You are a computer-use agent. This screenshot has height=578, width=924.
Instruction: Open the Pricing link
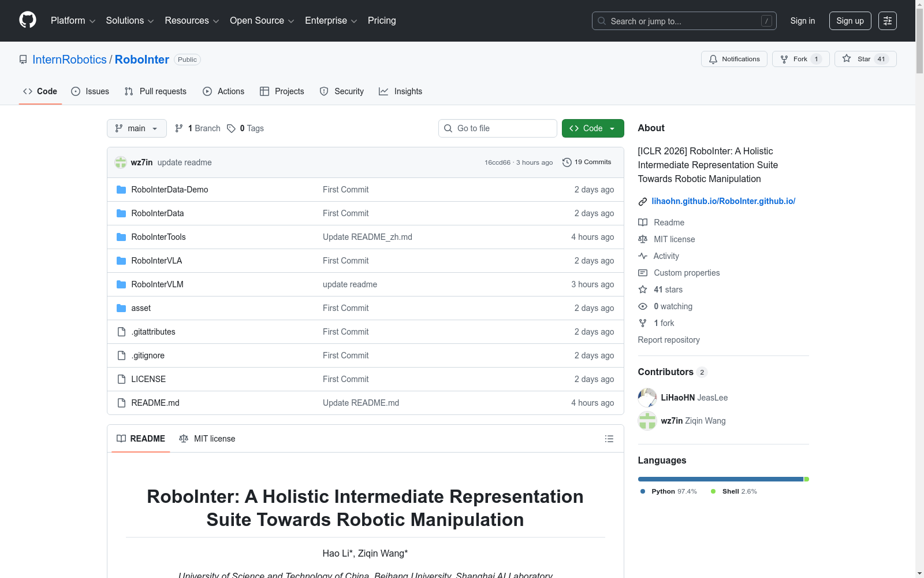click(382, 21)
